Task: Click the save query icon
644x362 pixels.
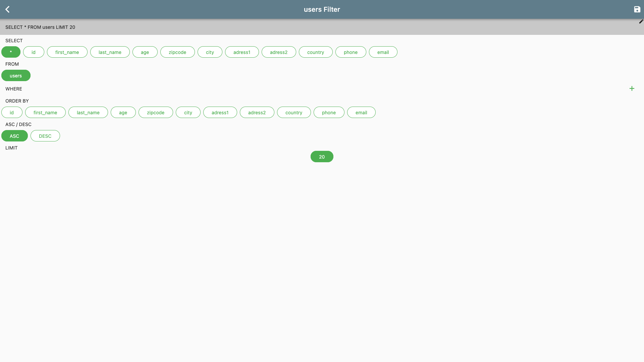Action: click(x=637, y=9)
